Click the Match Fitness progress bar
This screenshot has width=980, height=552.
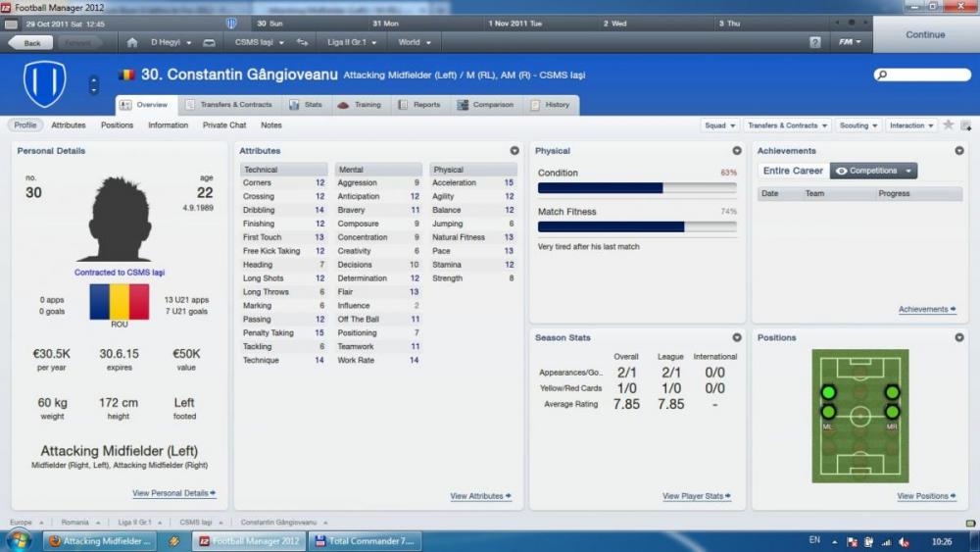tap(637, 226)
